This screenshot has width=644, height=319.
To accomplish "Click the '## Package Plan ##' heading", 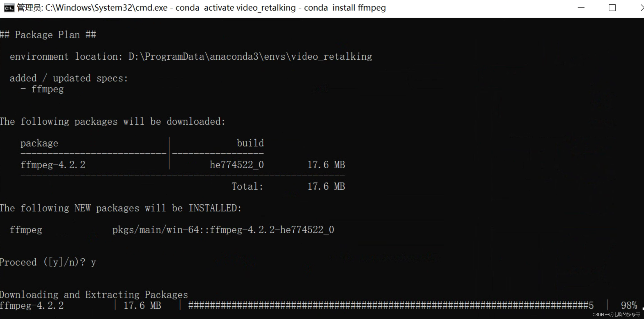I will 48,35.
